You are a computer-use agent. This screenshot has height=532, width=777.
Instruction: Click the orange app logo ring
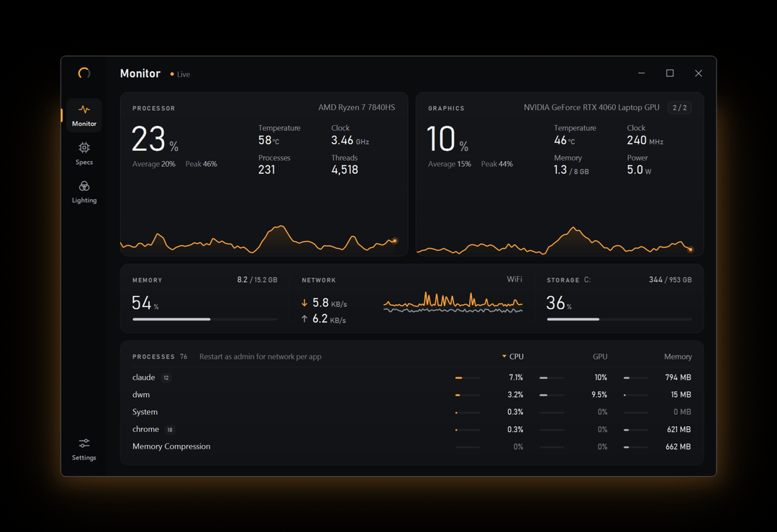[84, 73]
